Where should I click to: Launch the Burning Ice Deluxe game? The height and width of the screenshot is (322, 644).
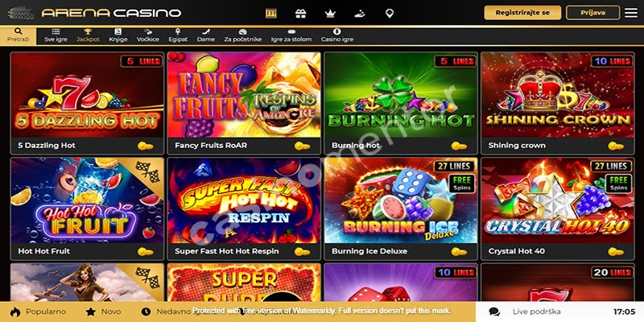click(x=401, y=200)
